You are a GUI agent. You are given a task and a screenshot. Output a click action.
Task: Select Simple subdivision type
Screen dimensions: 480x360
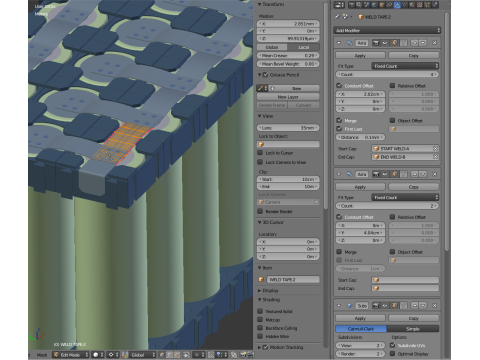(x=413, y=329)
